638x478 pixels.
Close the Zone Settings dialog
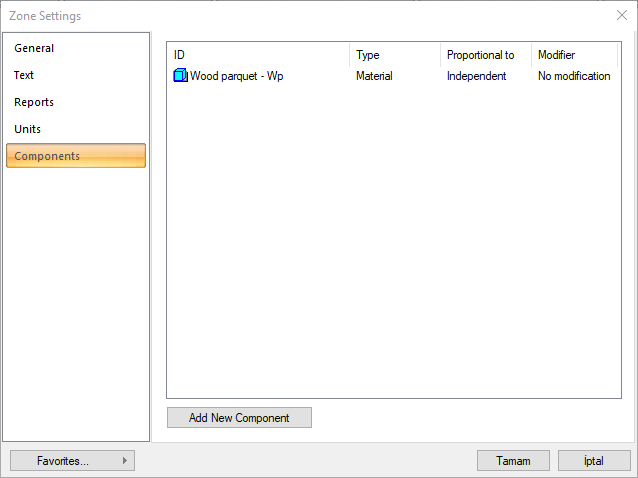click(622, 15)
